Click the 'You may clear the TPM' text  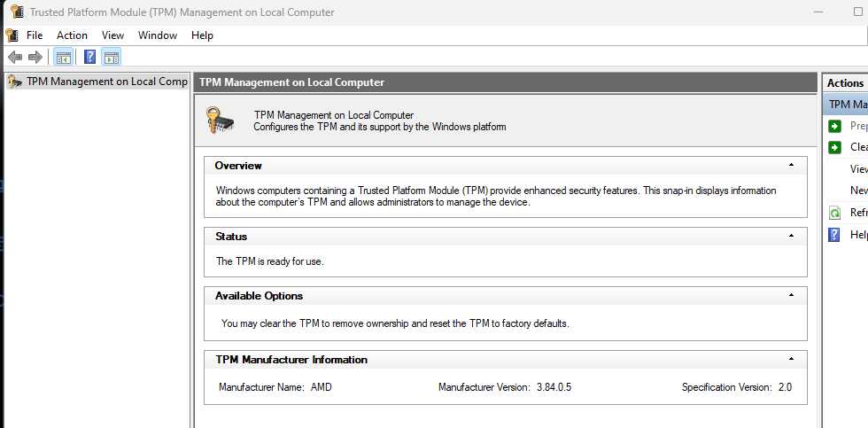coord(395,323)
